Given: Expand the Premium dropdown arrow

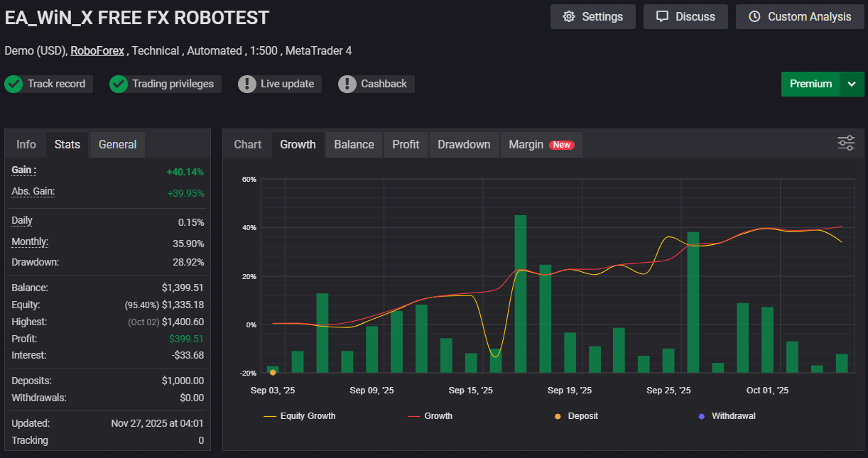Looking at the screenshot, I should [x=852, y=84].
